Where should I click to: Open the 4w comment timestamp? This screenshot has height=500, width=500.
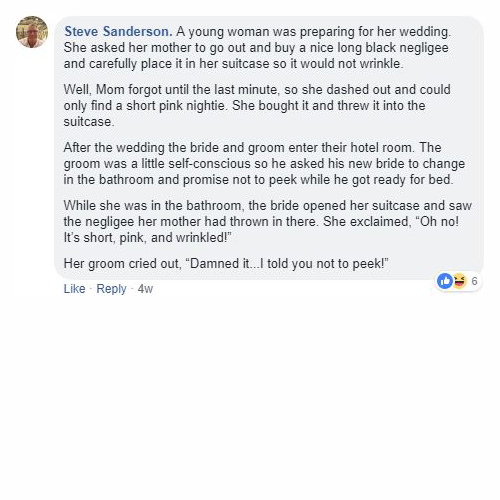coord(145,289)
